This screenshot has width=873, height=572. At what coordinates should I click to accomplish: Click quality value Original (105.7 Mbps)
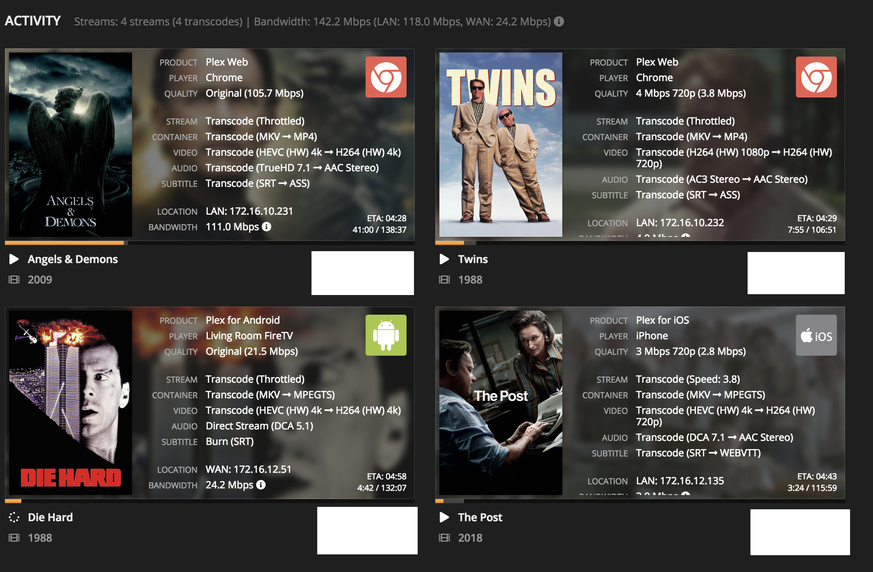coord(254,93)
